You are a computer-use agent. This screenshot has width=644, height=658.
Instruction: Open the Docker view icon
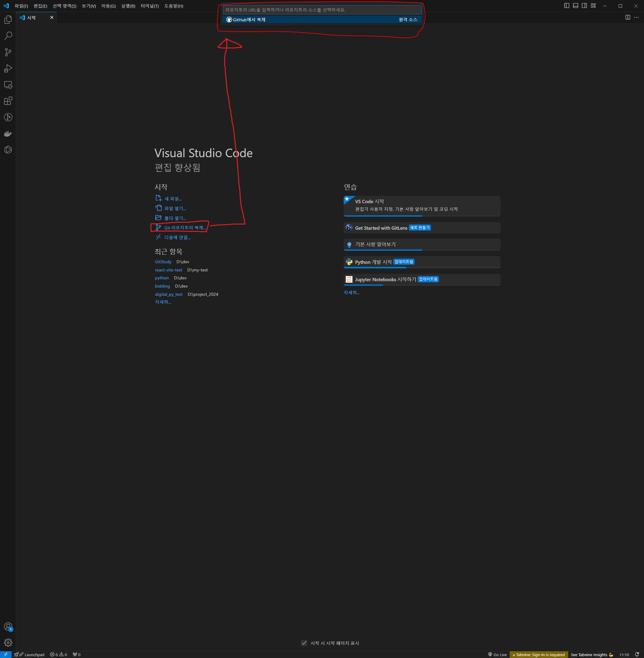point(8,133)
